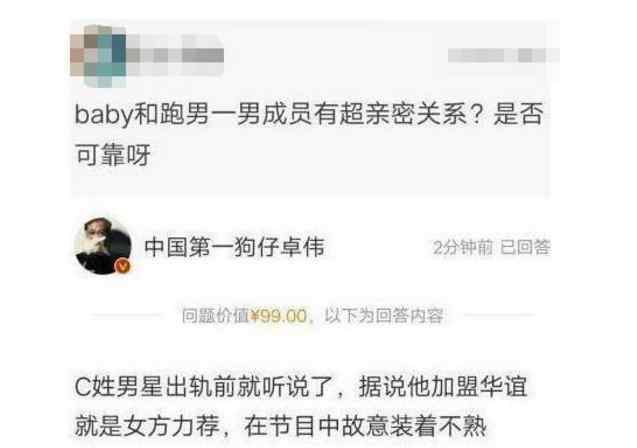Open the "中国第一狗仔卓伟" username link
This screenshot has height=448, width=637.
(234, 247)
